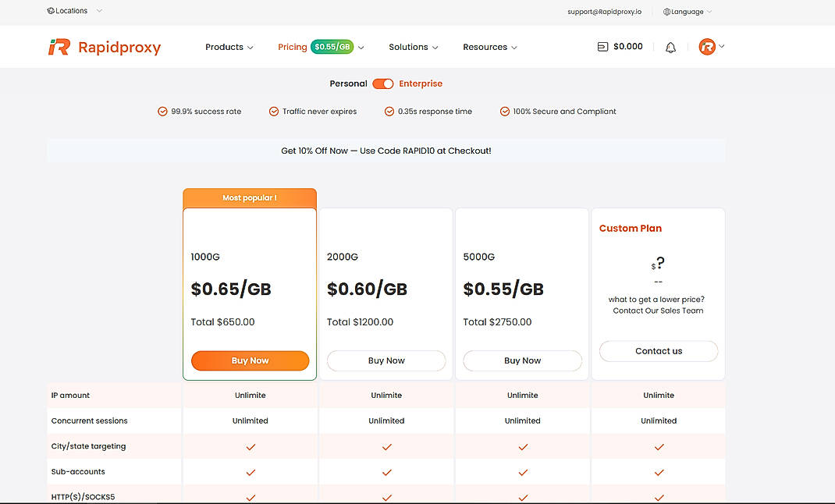Viewport: 835px width, 504px height.
Task: Open the Resources menu
Action: (485, 47)
